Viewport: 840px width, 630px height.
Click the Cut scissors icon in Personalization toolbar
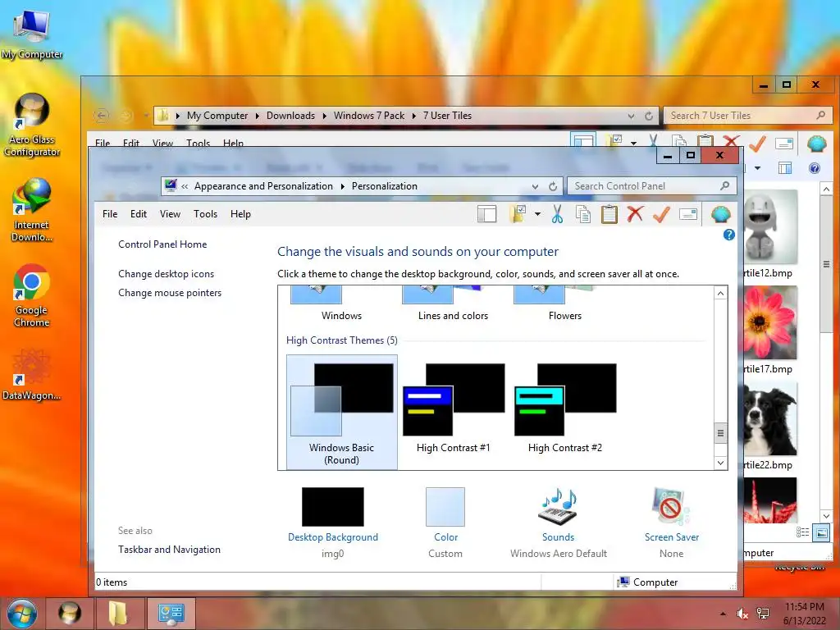[557, 214]
